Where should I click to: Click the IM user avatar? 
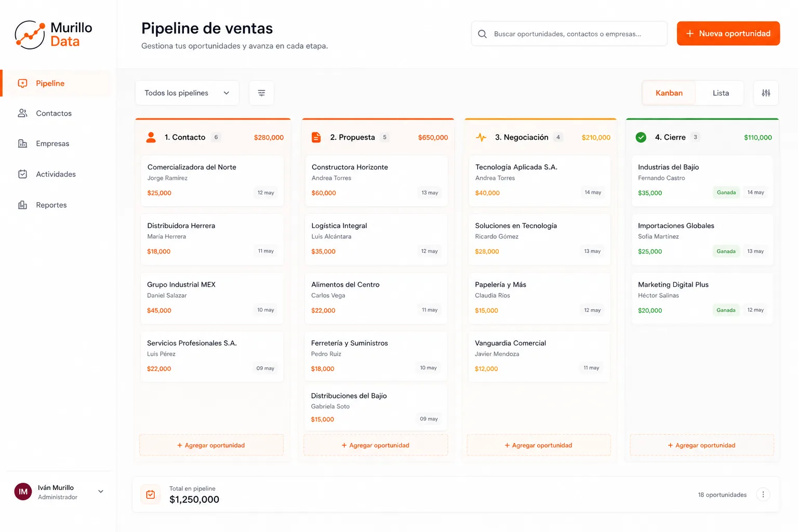tap(23, 491)
